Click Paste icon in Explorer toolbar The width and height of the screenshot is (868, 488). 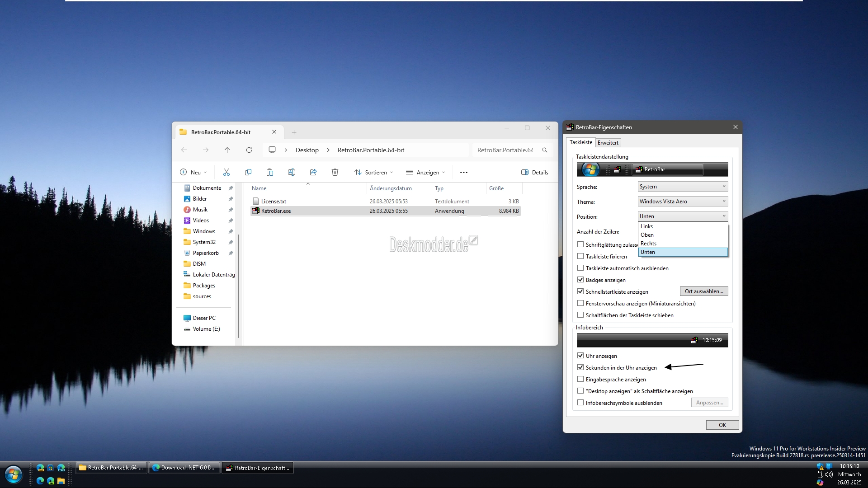click(270, 172)
